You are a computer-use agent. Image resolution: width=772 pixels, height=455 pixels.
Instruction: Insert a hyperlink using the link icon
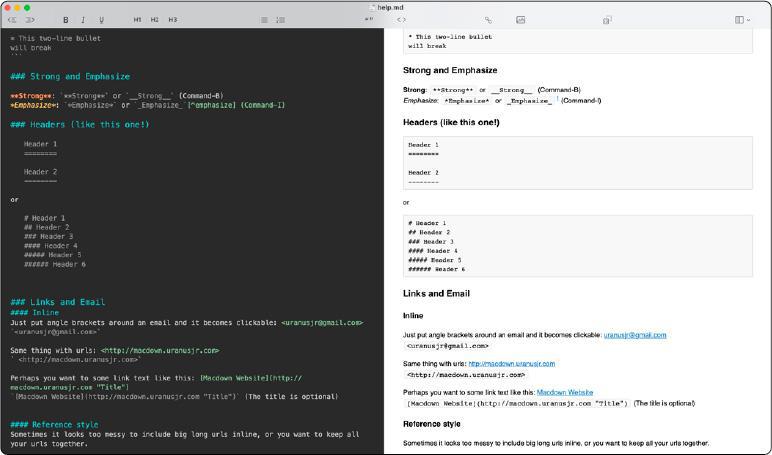[488, 20]
